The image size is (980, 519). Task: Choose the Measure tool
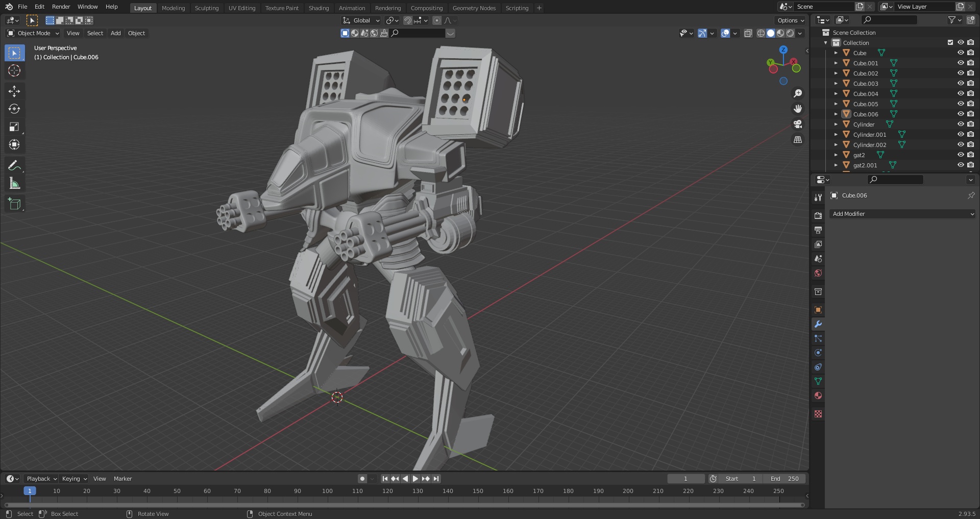point(14,183)
